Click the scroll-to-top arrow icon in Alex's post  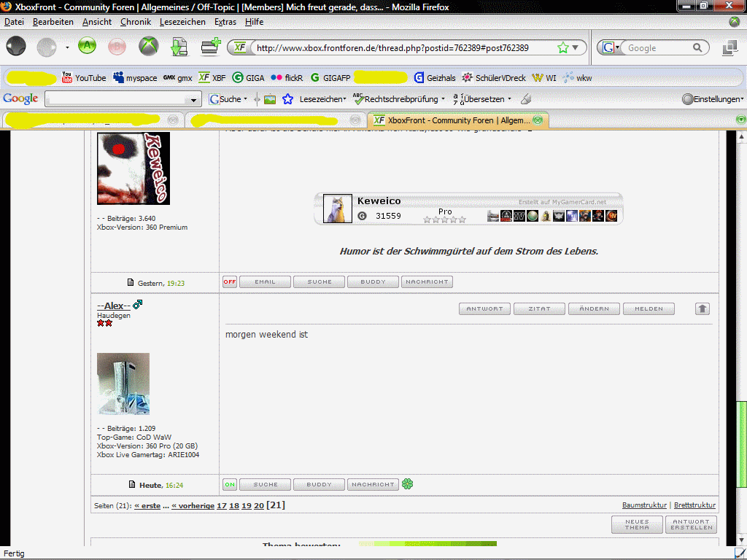702,309
